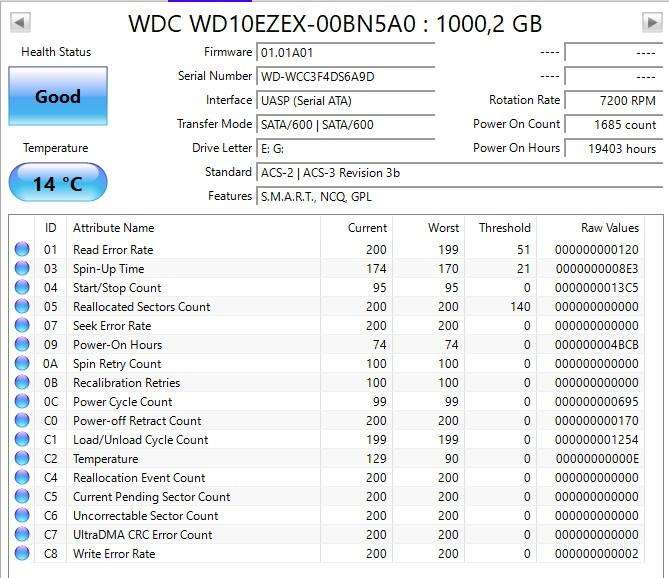Select the Power Cycle Count attribute name
Screen dimensions: 669x578
pos(122,401)
